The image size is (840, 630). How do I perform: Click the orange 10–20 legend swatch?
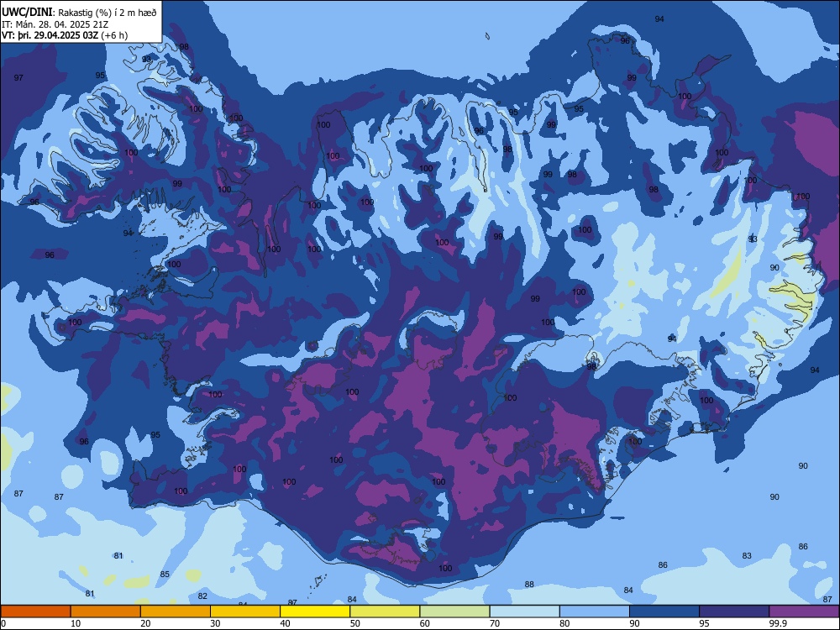point(106,611)
